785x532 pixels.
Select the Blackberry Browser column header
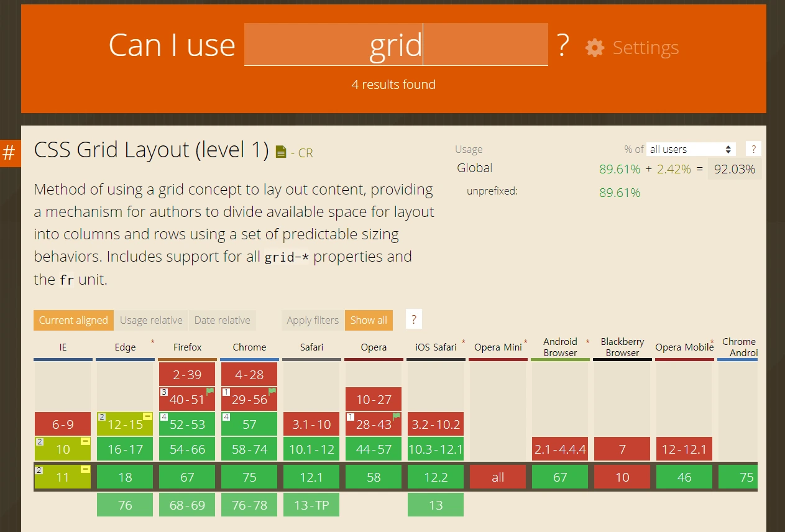622,347
